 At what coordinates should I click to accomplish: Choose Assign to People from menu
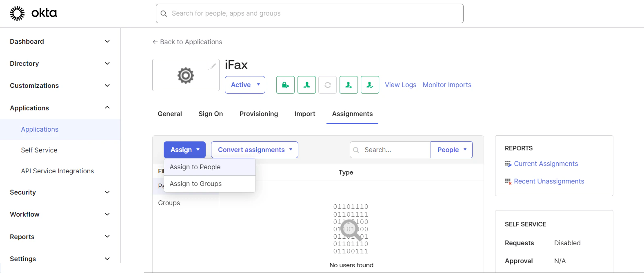[x=210, y=167]
